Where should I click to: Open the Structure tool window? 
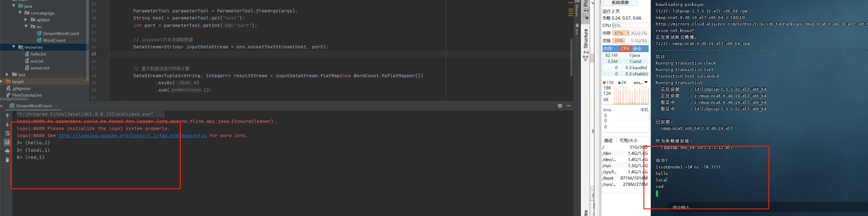(x=586, y=44)
